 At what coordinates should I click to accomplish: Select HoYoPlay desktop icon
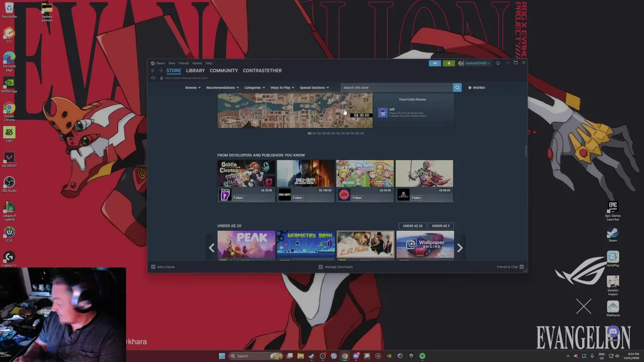tap(613, 259)
